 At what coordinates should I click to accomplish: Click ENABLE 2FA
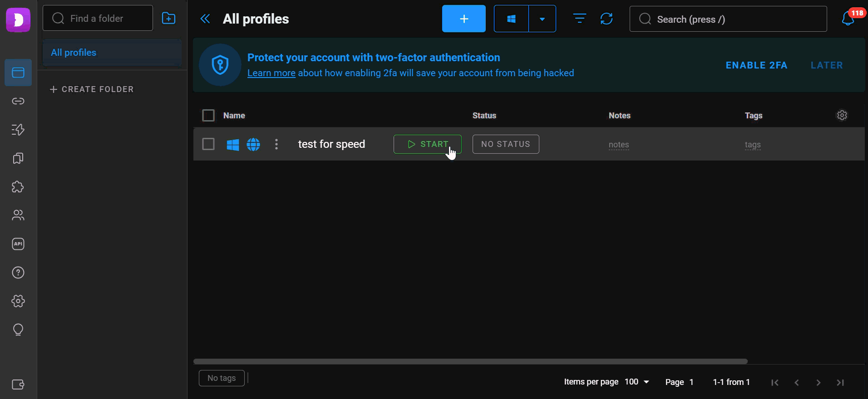coord(756,65)
